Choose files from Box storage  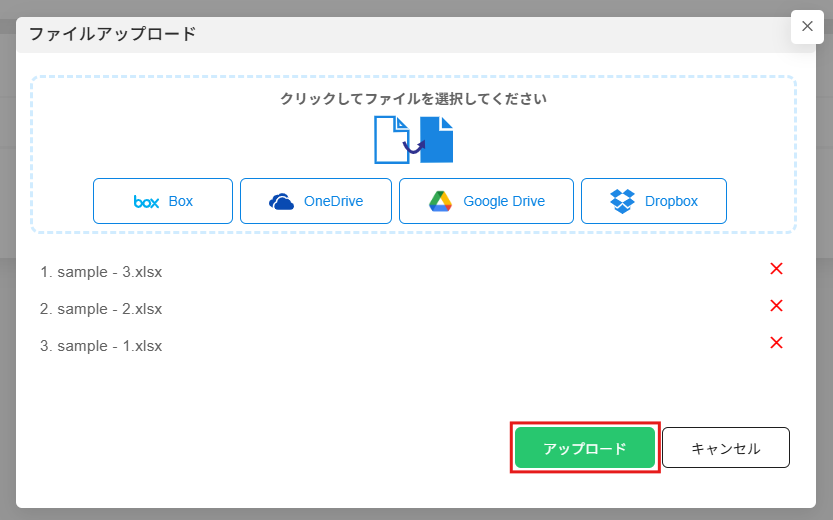coord(163,201)
